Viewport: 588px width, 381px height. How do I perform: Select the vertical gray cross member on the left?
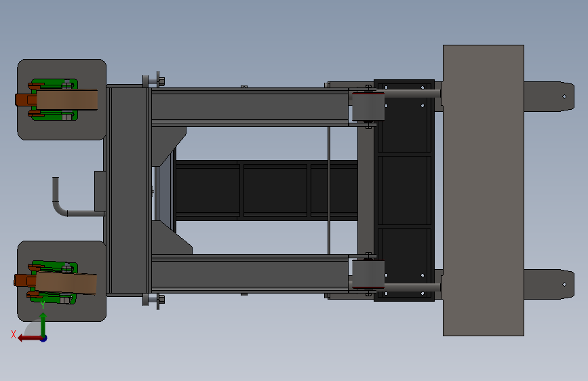128,190
